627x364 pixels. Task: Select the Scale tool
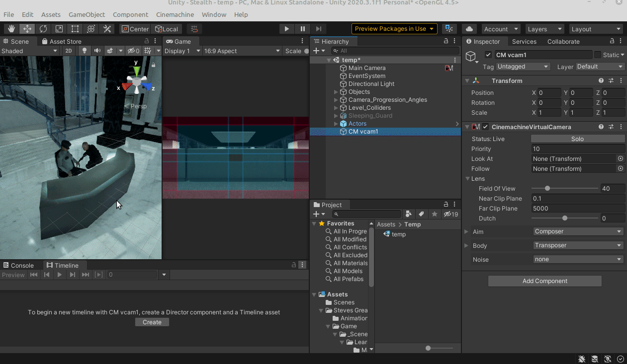coord(59,29)
